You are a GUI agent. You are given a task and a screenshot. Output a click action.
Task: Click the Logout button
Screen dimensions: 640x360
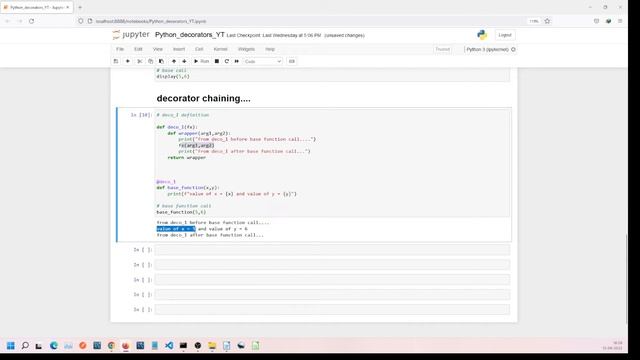pyautogui.click(x=504, y=35)
